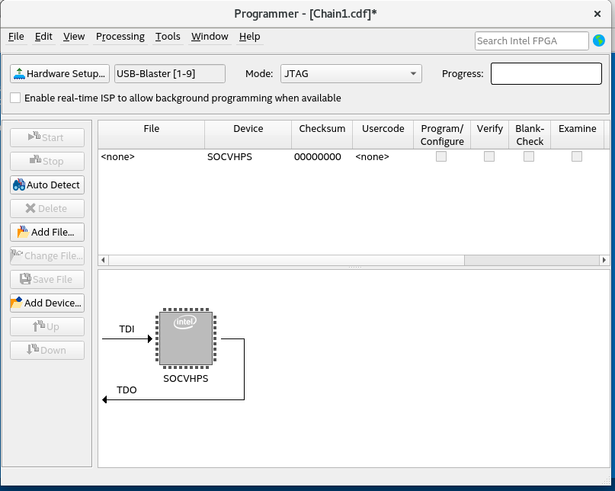Open the Help menu
The width and height of the screenshot is (615, 491).
tap(249, 36)
